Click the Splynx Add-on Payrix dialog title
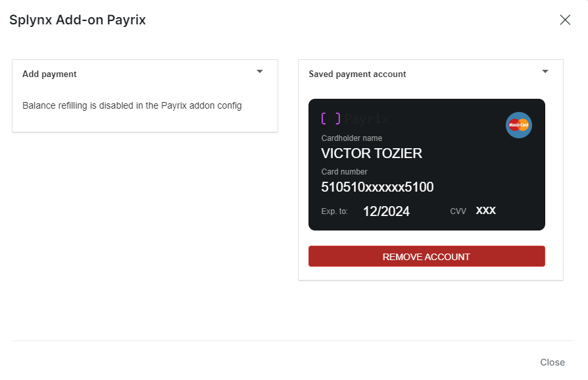This screenshot has height=380, width=588. coord(78,20)
